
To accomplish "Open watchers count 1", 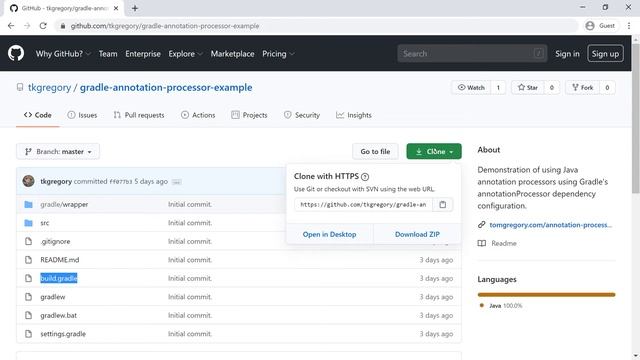I will pyautogui.click(x=498, y=87).
